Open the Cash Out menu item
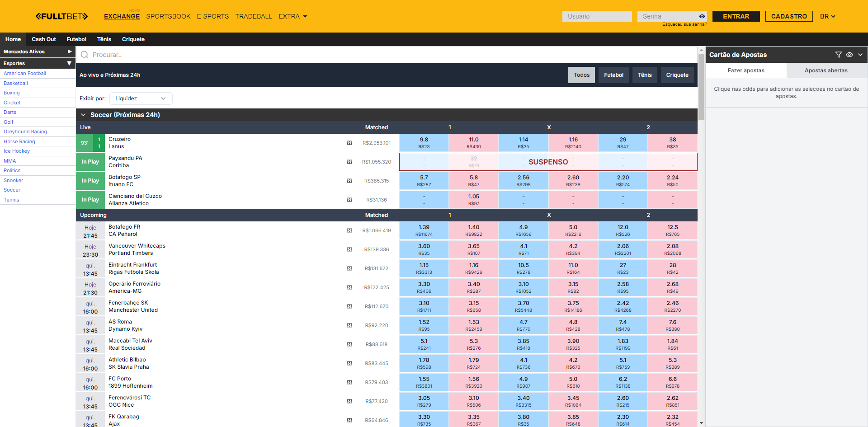Image resolution: width=868 pixels, height=427 pixels. [x=44, y=39]
